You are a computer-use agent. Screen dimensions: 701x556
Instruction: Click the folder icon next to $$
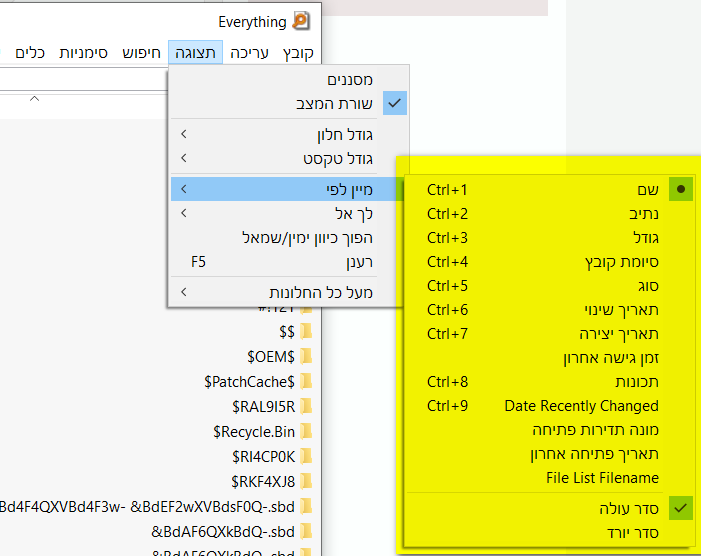(x=306, y=332)
